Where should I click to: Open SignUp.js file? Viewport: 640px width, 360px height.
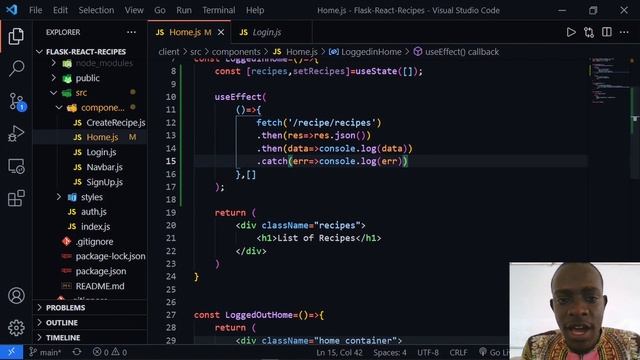(x=104, y=182)
